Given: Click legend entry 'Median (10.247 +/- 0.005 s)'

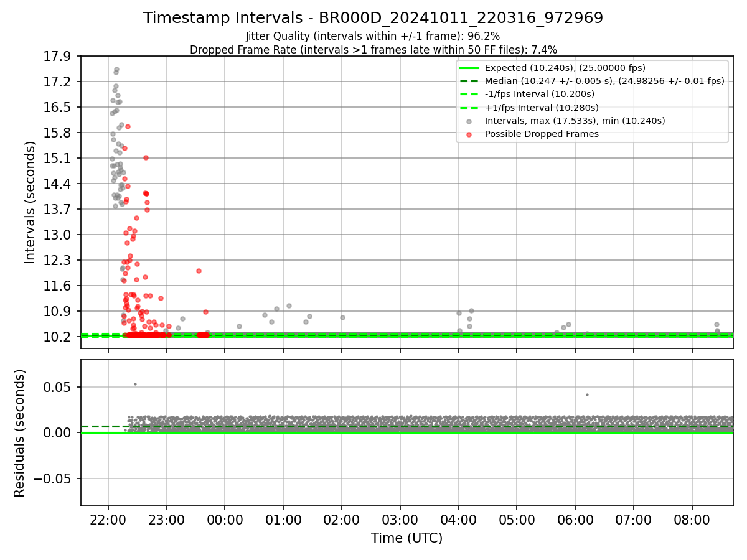Looking at the screenshot, I should click(604, 81).
